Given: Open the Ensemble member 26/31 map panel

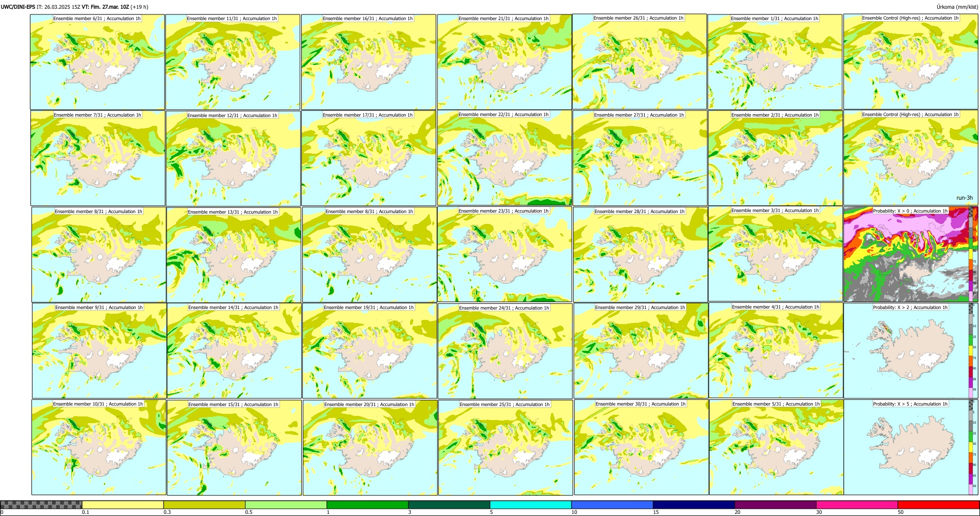Looking at the screenshot, I should 640,61.
